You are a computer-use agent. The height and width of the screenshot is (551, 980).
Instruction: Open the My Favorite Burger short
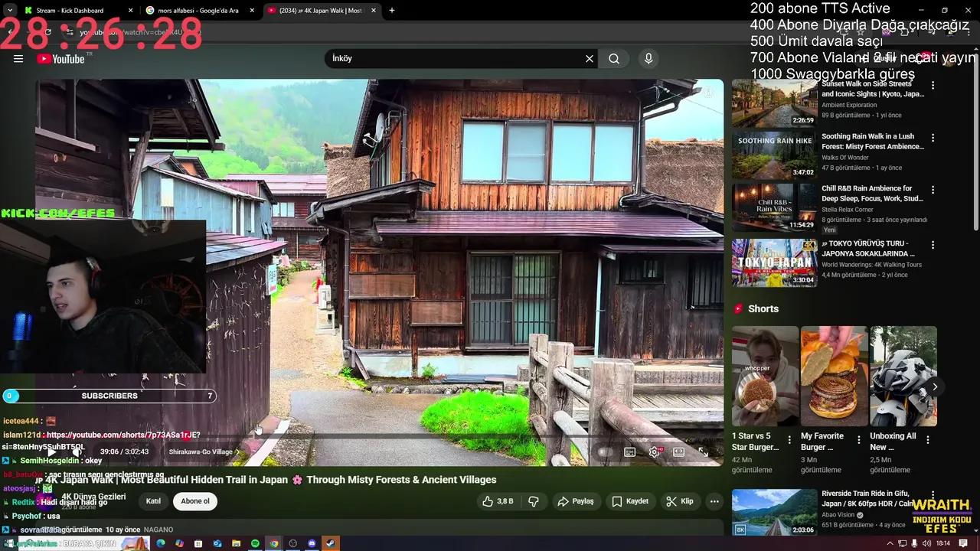pos(834,376)
